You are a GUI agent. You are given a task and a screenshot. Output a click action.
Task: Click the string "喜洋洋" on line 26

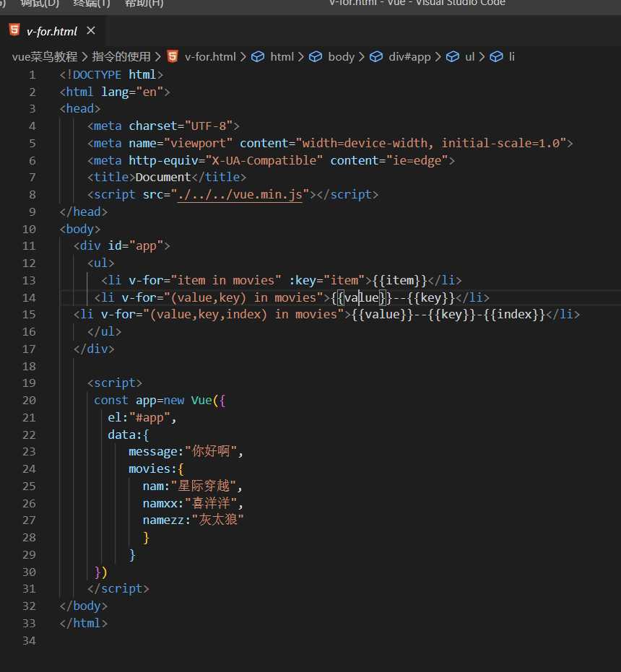pos(211,502)
